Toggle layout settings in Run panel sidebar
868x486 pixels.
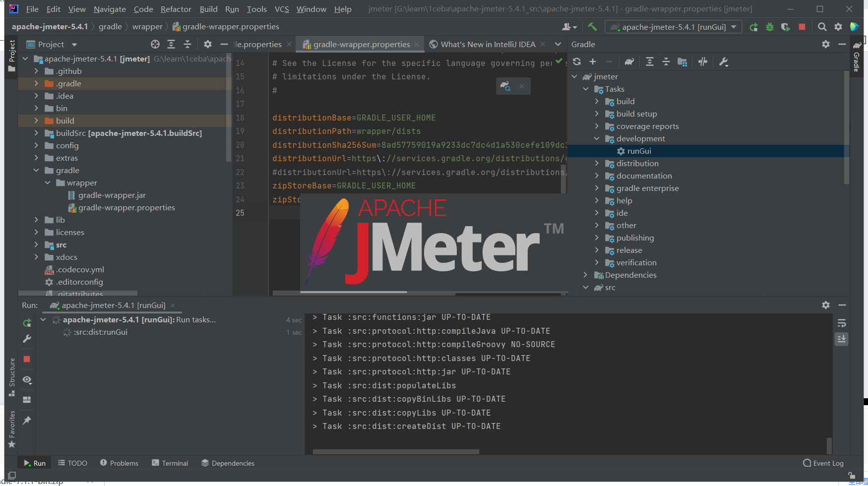point(27,399)
